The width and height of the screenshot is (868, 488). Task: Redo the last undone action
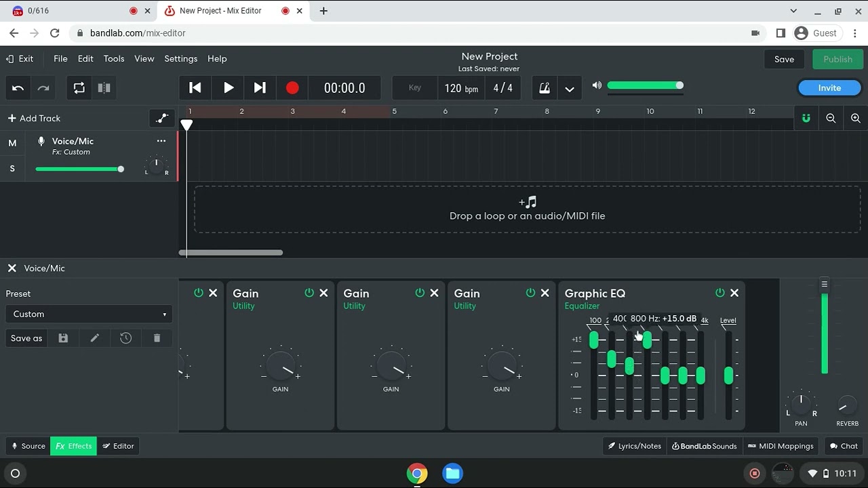(43, 88)
